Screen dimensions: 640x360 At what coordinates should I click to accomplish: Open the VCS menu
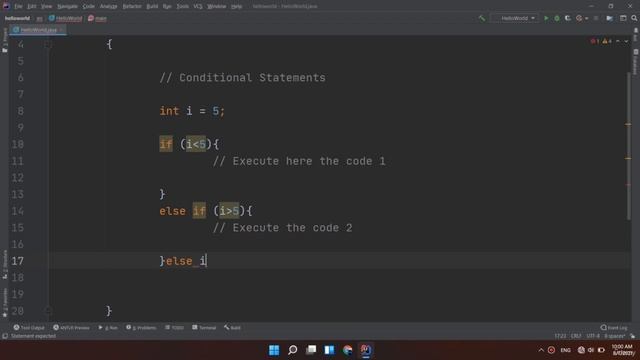tap(198, 6)
